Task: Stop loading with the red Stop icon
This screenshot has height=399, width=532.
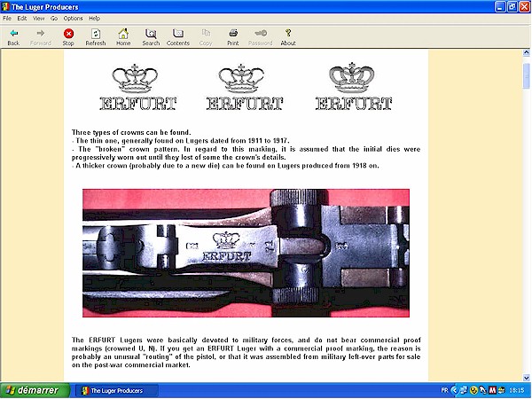Action: (68, 34)
